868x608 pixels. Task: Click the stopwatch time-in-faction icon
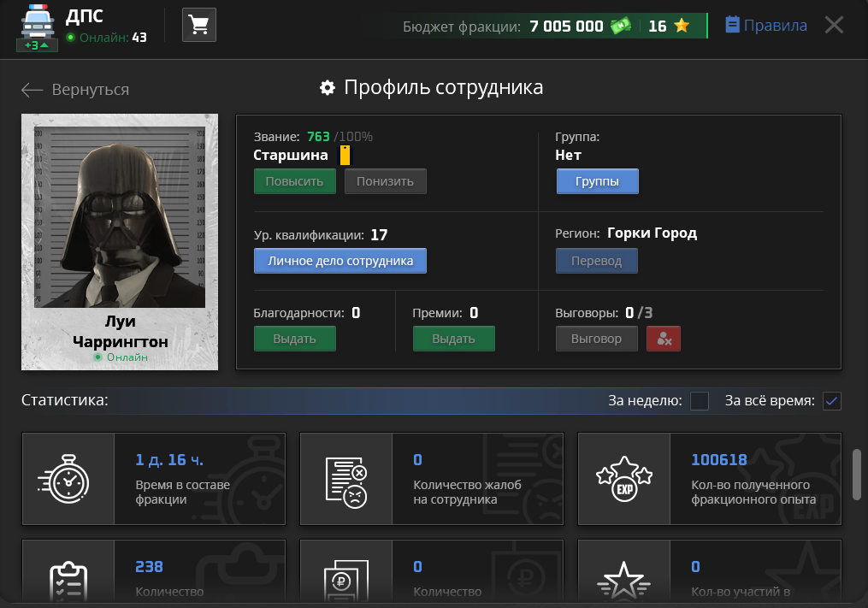pyautogui.click(x=68, y=479)
